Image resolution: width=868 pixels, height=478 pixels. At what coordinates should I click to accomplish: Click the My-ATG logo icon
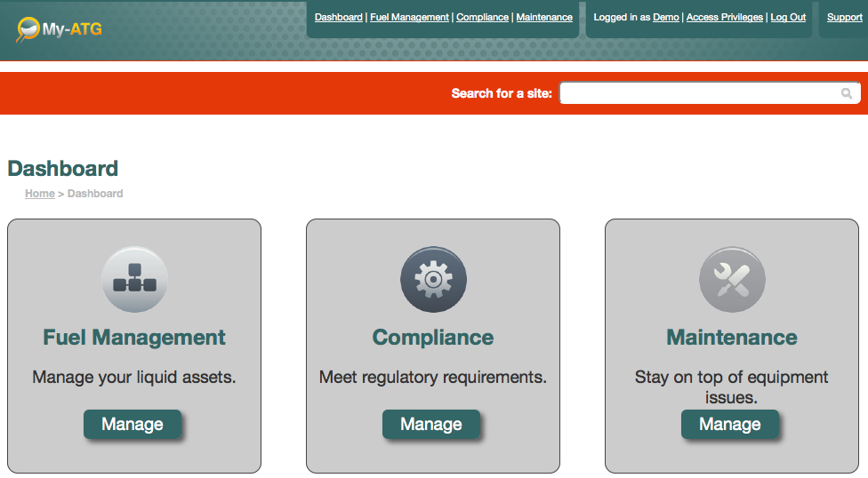pyautogui.click(x=29, y=29)
